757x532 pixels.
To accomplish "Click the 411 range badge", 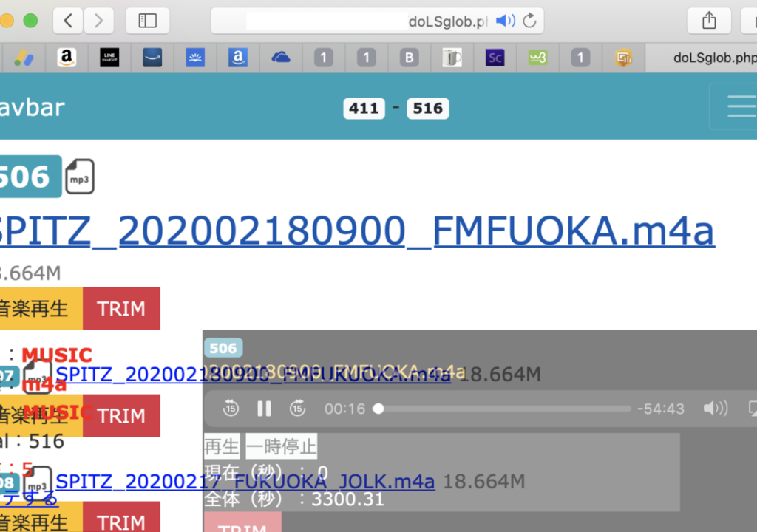I will pos(364,108).
